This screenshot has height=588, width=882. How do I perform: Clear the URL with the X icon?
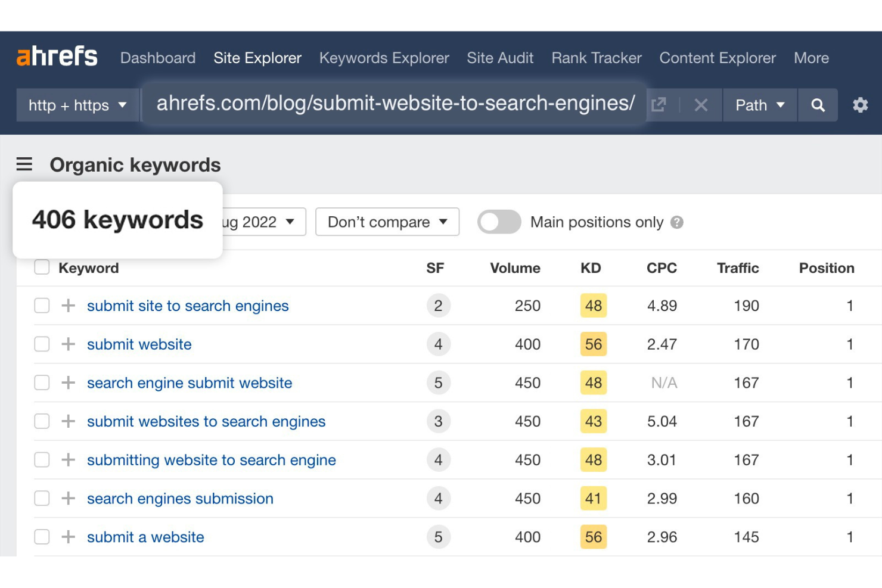[701, 105]
